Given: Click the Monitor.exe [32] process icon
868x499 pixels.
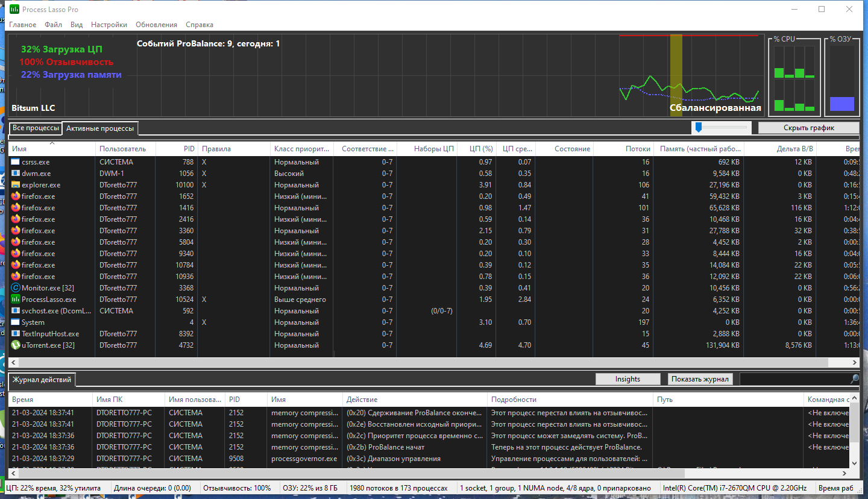Looking at the screenshot, I should (16, 288).
